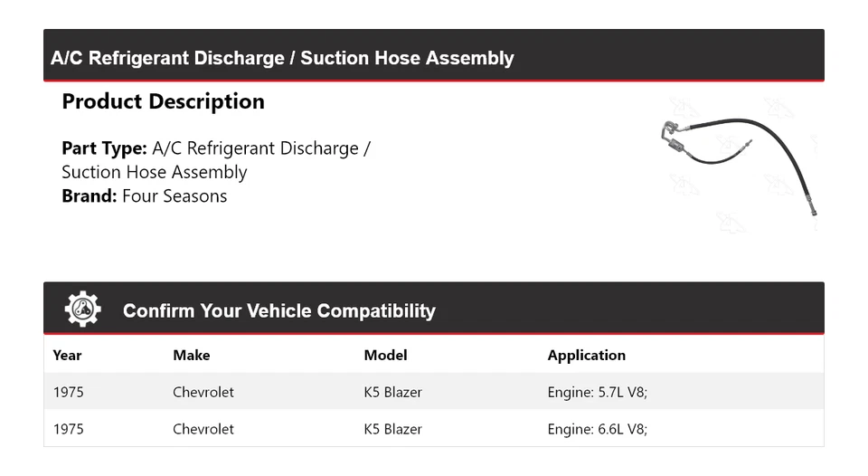This screenshot has width=868, height=476.
Task: Click Chevrolet in the 6.6L V8 row
Action: (203, 429)
